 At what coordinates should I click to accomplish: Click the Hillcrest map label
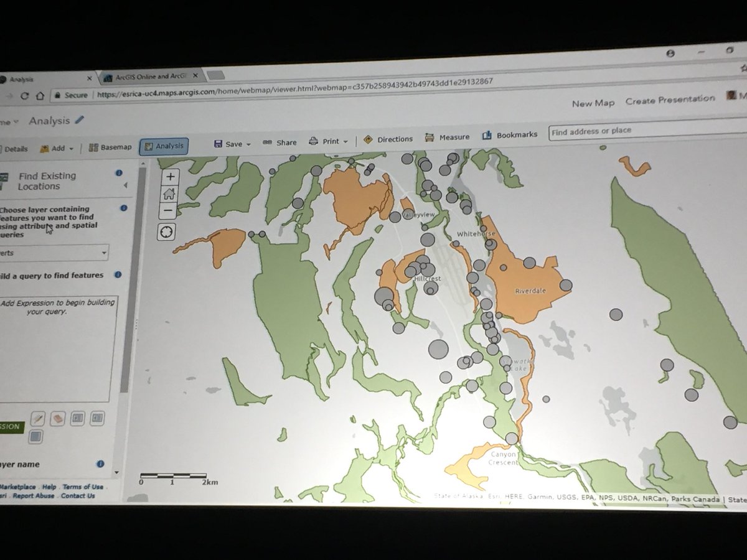click(427, 279)
